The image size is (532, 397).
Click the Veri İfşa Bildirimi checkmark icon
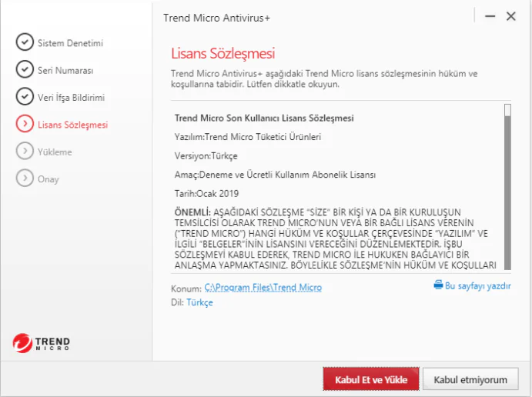[25, 97]
